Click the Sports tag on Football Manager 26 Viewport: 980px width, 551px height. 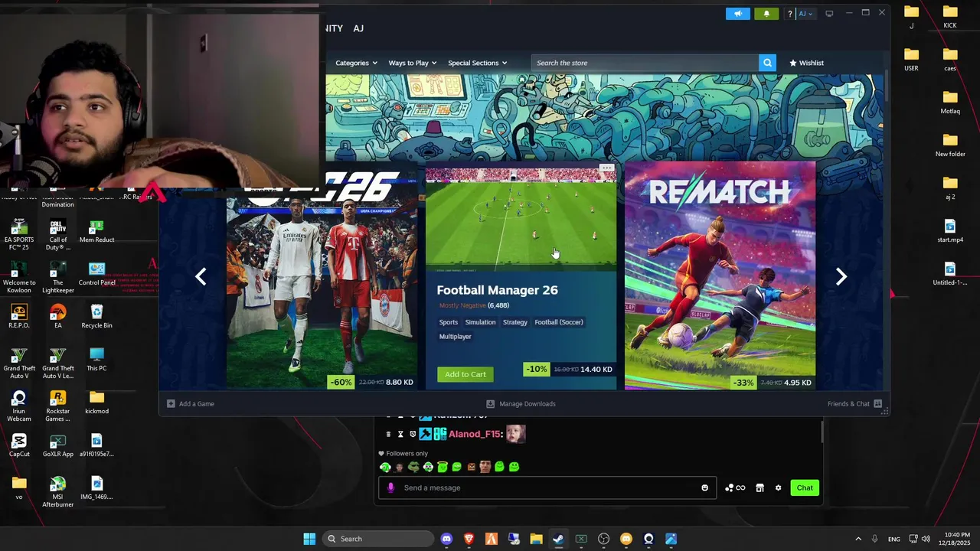click(x=449, y=322)
